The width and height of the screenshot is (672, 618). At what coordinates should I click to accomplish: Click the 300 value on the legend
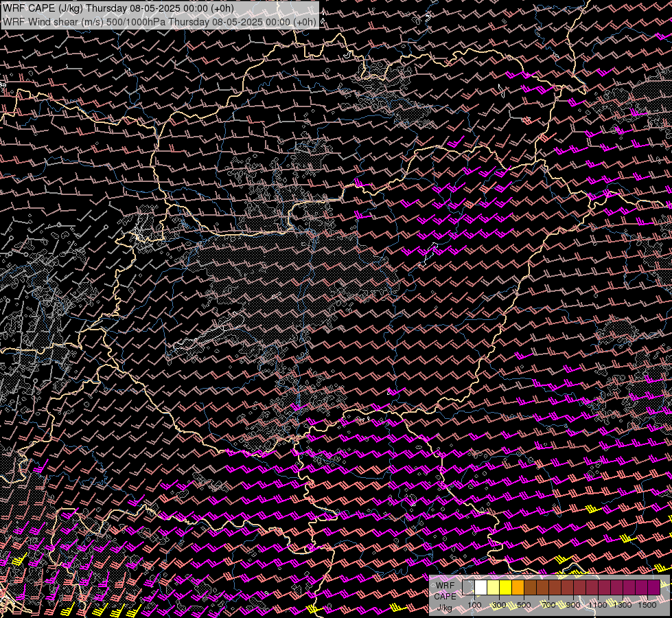click(x=499, y=605)
